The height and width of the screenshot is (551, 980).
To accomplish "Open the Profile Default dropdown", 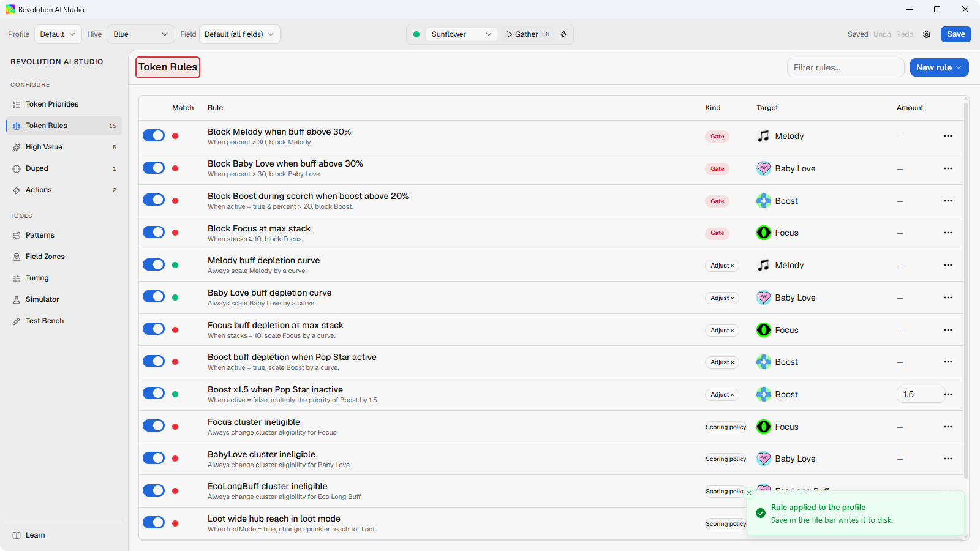I will click(x=58, y=34).
